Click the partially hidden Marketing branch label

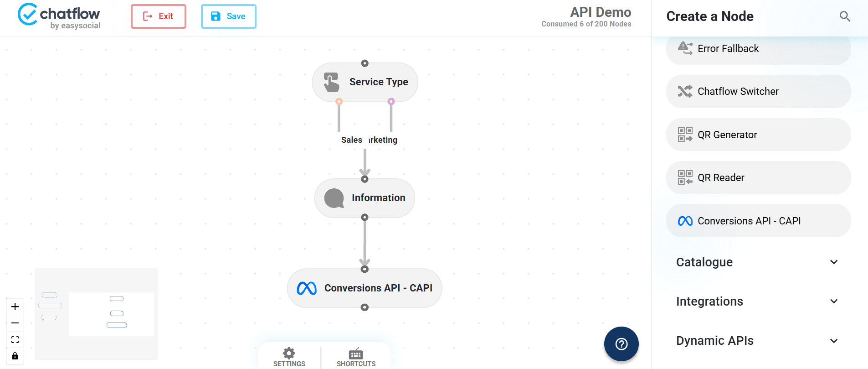tap(383, 140)
